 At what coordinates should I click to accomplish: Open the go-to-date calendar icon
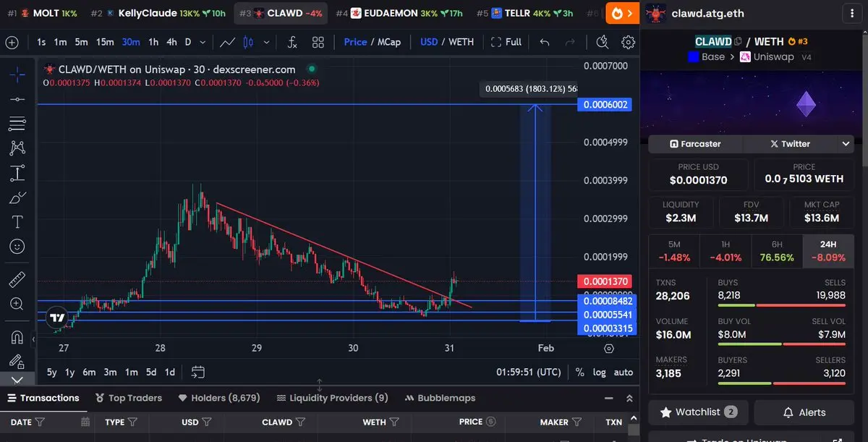[198, 372]
